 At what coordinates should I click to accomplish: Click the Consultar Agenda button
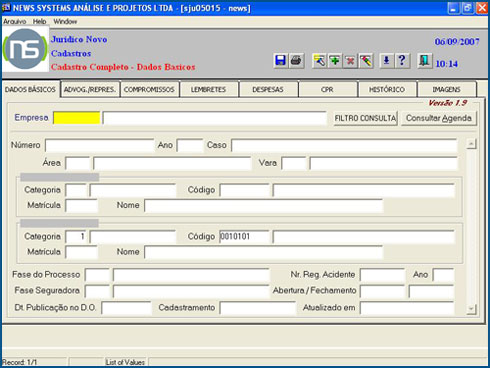coord(439,118)
